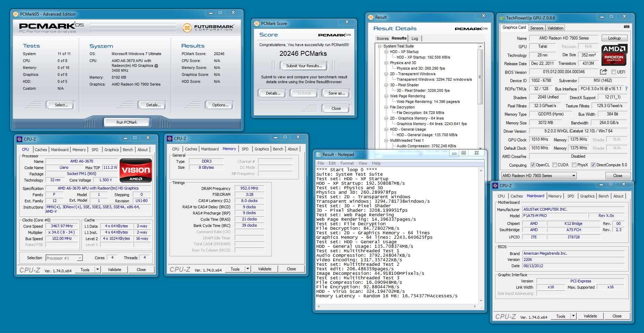Open Tools dropdown arrow in CPU-Z Mainboard window

click(x=574, y=316)
